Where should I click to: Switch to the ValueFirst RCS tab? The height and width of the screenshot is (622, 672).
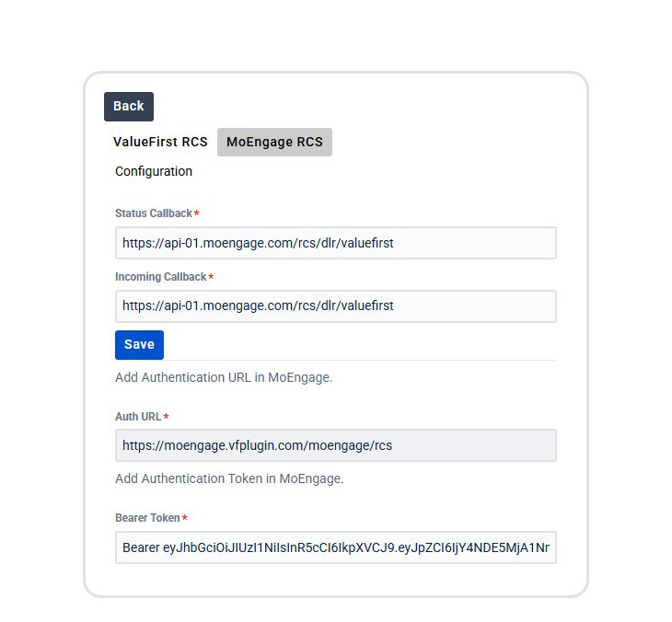(160, 143)
